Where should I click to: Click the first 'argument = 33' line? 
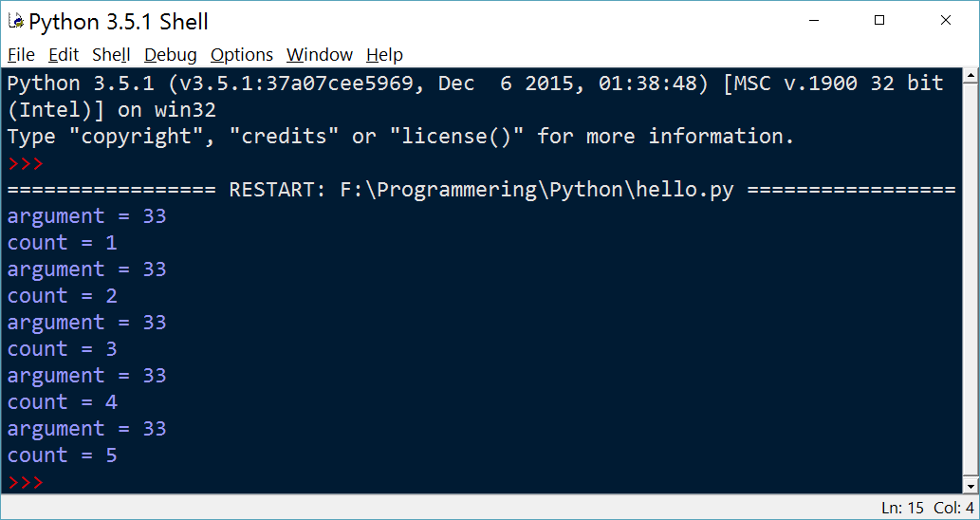(x=87, y=217)
